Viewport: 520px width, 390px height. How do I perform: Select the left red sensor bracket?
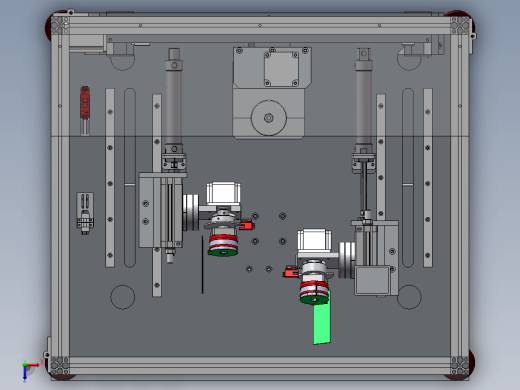(247, 225)
